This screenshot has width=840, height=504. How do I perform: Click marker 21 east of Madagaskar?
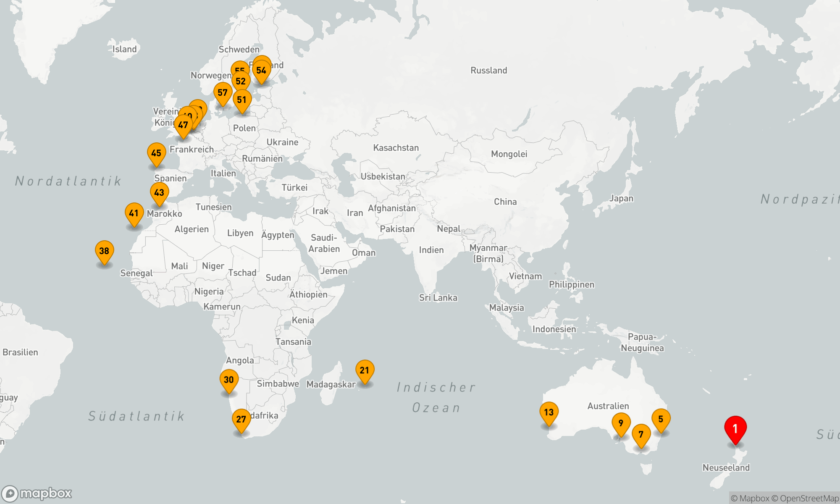(365, 370)
